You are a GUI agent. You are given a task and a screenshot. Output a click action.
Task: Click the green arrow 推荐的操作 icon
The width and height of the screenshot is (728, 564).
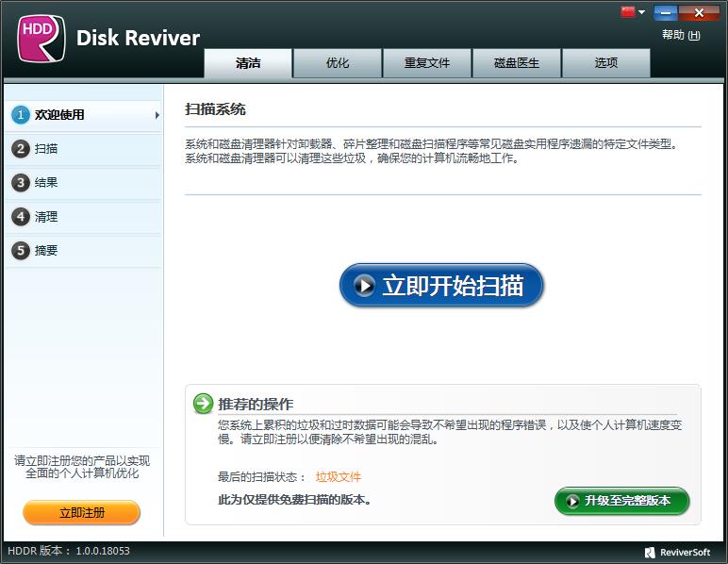(203, 404)
